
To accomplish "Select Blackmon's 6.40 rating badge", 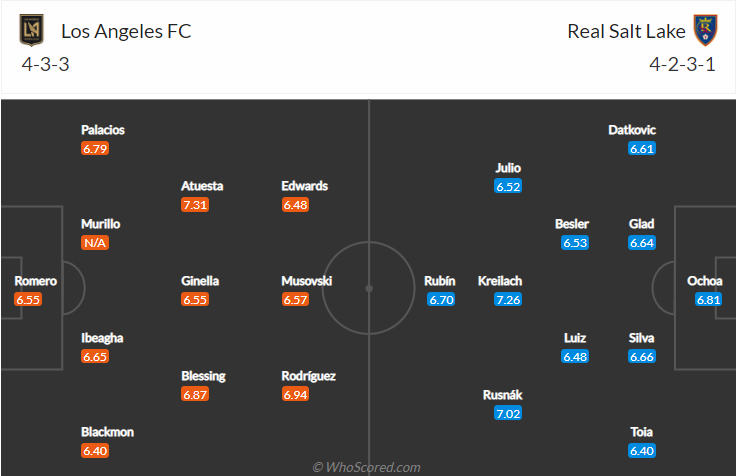I will point(95,451).
